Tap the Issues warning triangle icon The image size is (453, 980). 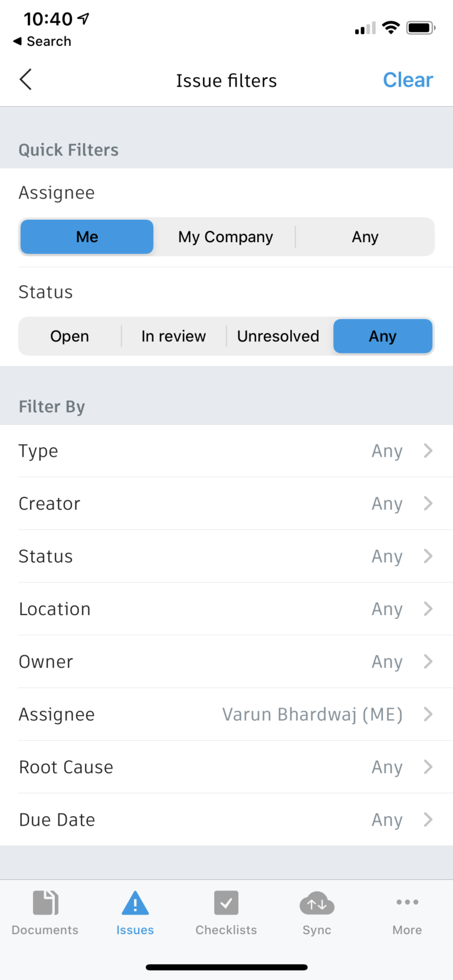pyautogui.click(x=135, y=903)
